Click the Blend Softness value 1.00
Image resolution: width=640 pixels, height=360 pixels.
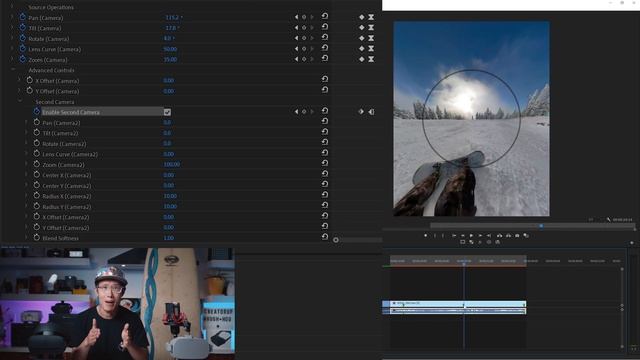[x=169, y=238]
